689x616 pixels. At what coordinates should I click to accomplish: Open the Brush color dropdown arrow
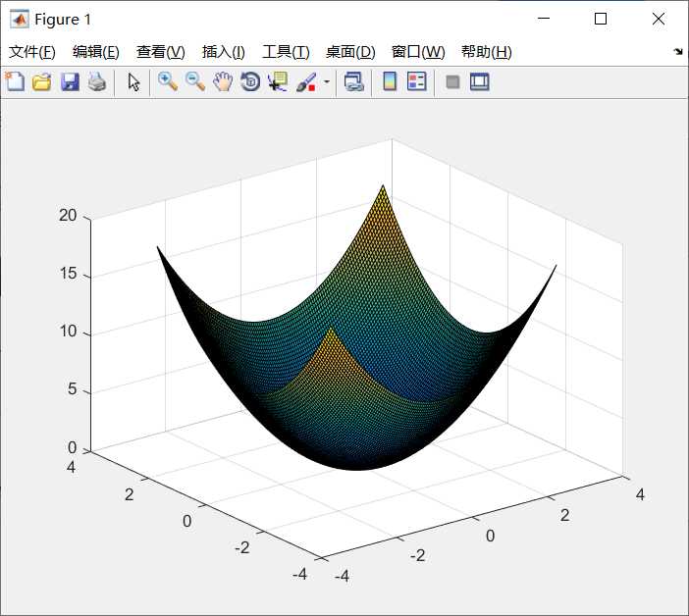(327, 81)
